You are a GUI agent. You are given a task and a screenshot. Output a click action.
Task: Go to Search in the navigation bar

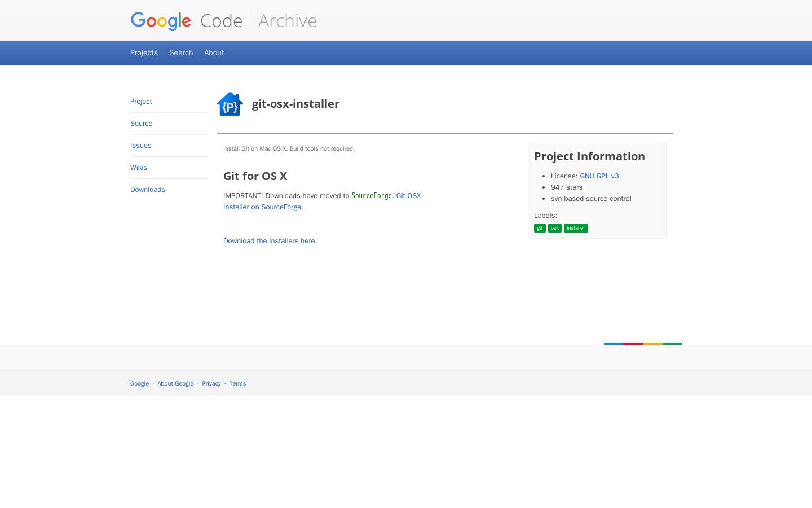[181, 52]
